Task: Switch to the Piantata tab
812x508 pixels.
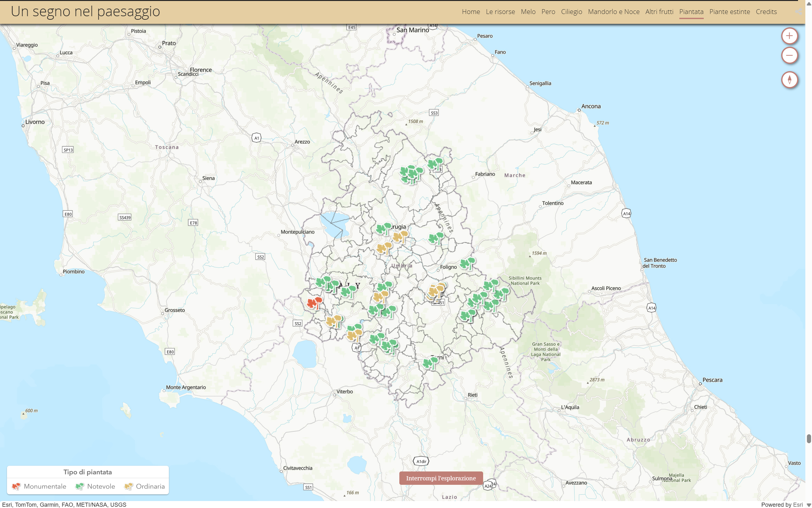Action: pos(691,12)
